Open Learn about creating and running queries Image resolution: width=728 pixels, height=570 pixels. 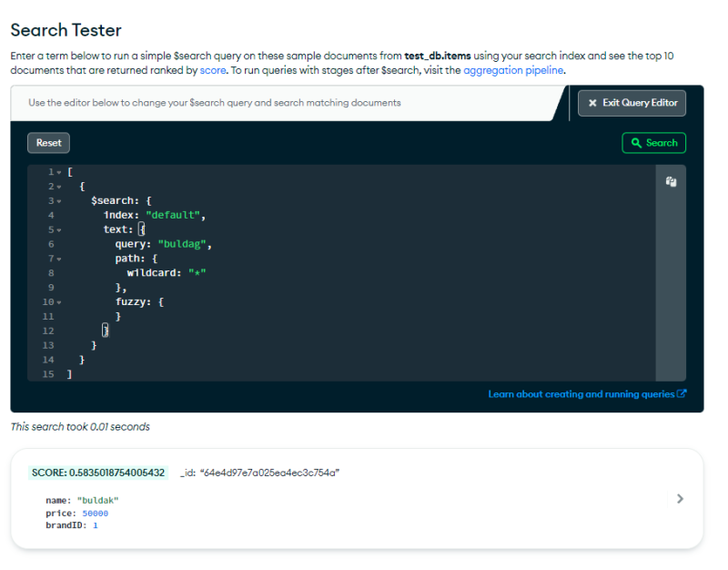[x=581, y=394]
